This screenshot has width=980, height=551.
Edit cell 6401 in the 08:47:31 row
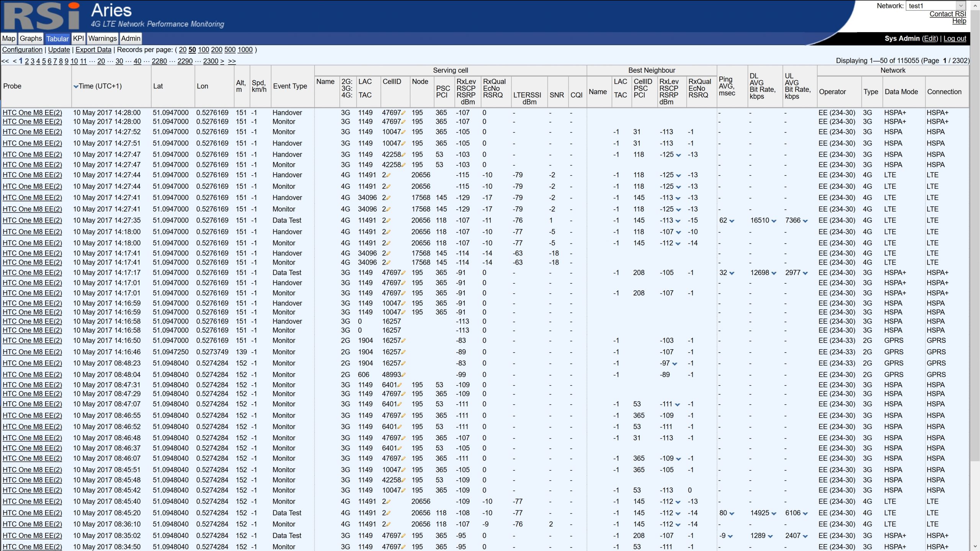pyautogui.click(x=400, y=385)
